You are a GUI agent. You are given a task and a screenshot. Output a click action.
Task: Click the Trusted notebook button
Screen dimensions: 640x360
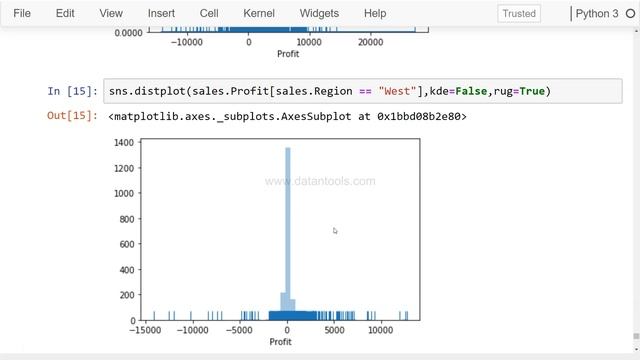point(519,13)
